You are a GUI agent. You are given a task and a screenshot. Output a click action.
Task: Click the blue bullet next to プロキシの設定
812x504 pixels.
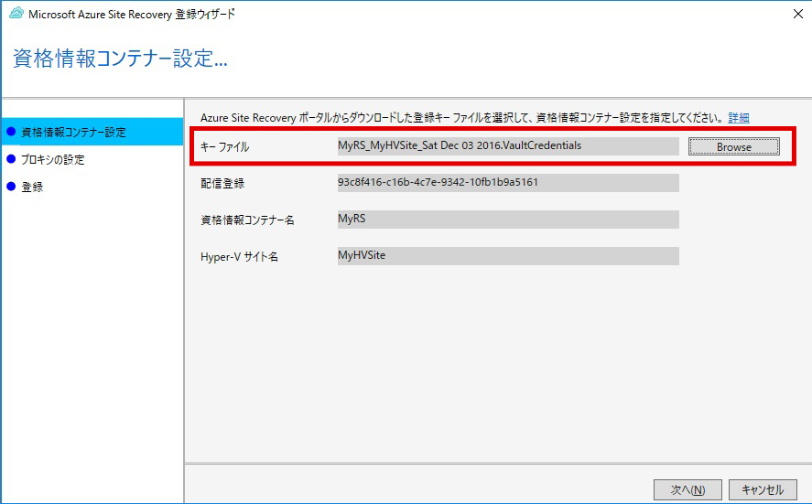(11, 159)
